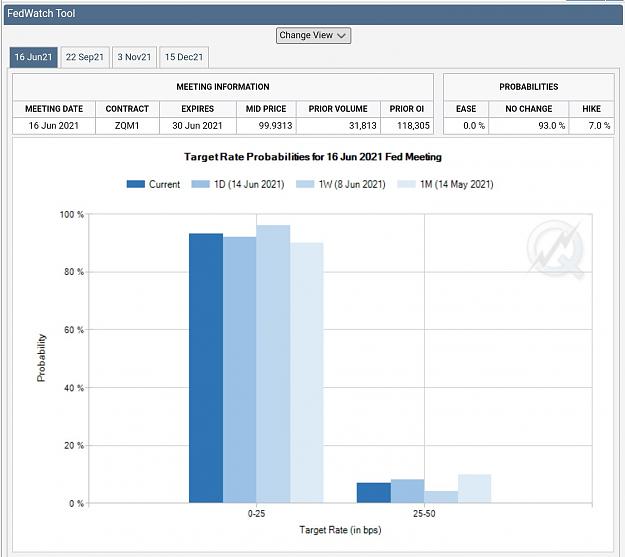Open the 15 Dec21 meeting tab

click(184, 57)
